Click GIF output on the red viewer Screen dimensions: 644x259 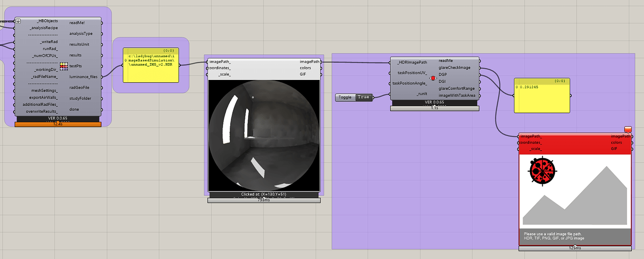(x=614, y=149)
